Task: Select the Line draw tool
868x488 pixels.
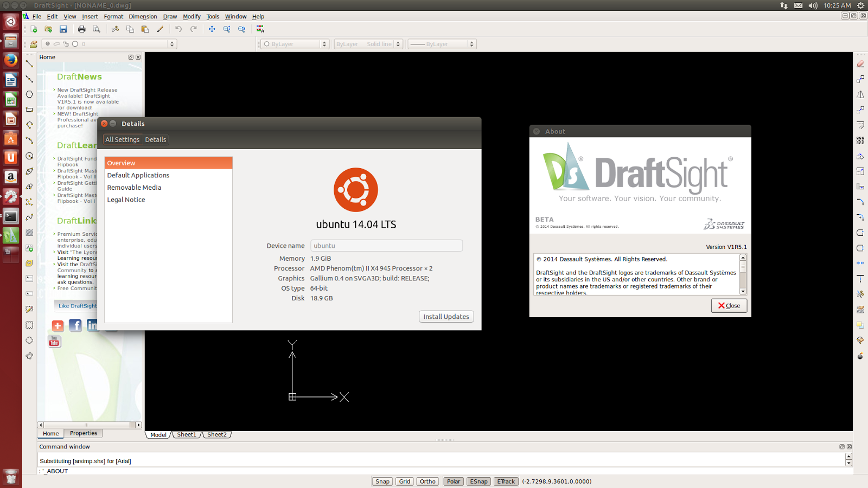Action: coord(29,64)
